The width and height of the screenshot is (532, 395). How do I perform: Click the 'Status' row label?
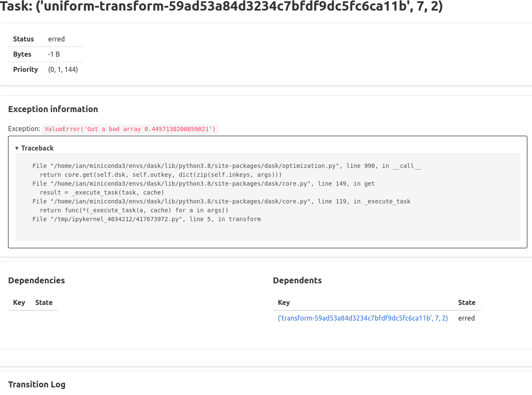(23, 39)
